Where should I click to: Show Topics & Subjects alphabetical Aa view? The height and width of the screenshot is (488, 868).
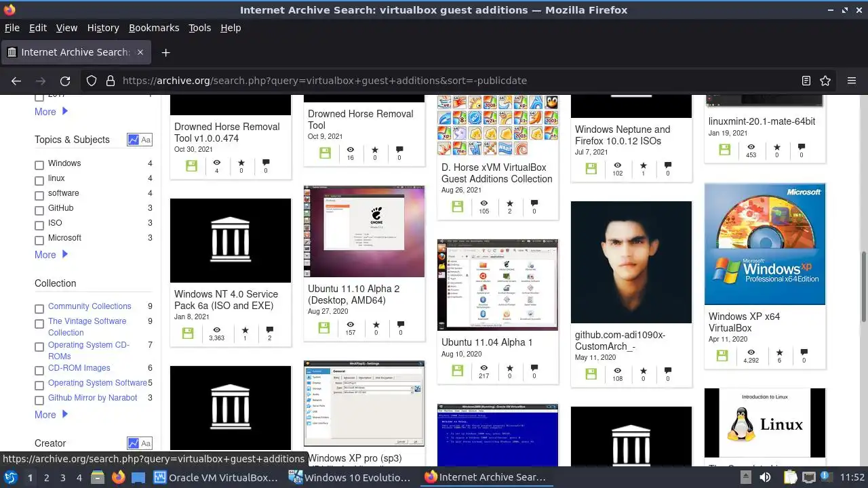click(146, 140)
